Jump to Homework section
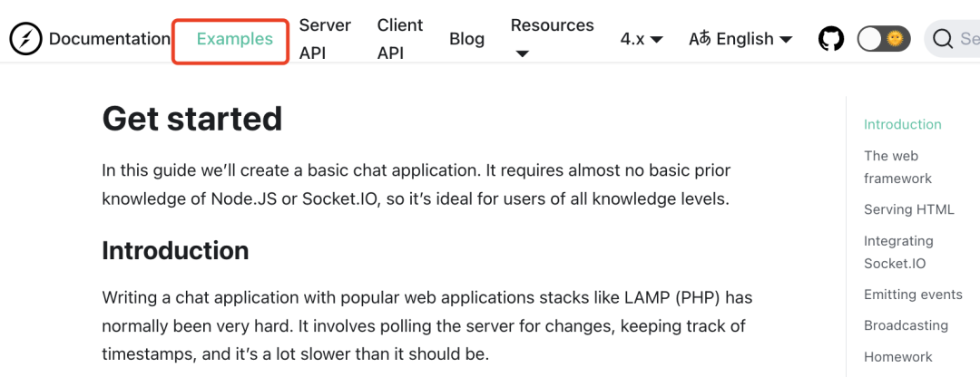 (x=897, y=357)
